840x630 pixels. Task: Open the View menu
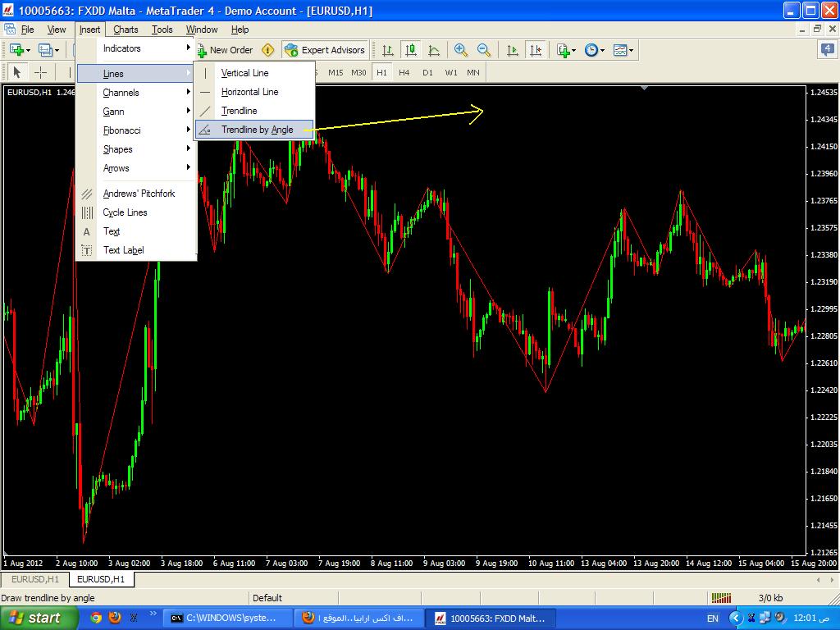(57, 30)
